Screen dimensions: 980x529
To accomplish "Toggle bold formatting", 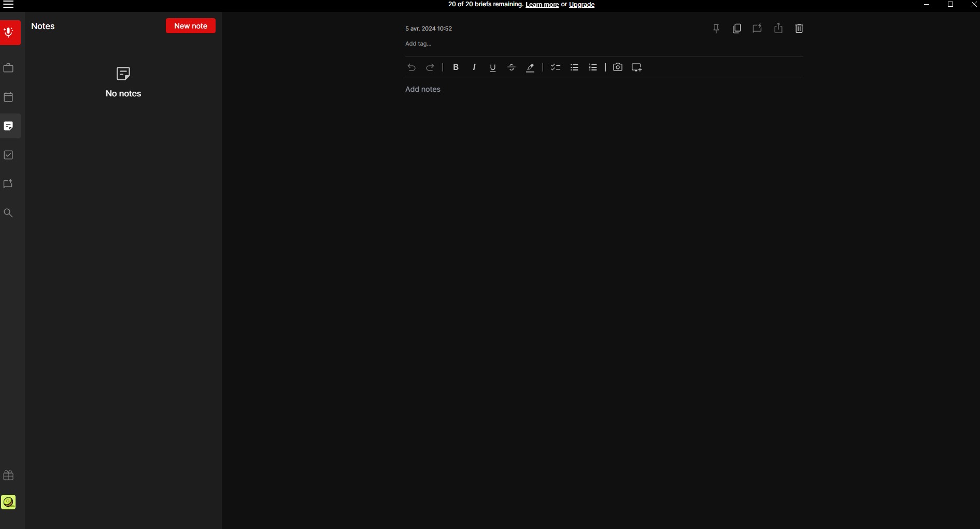I will pos(456,67).
